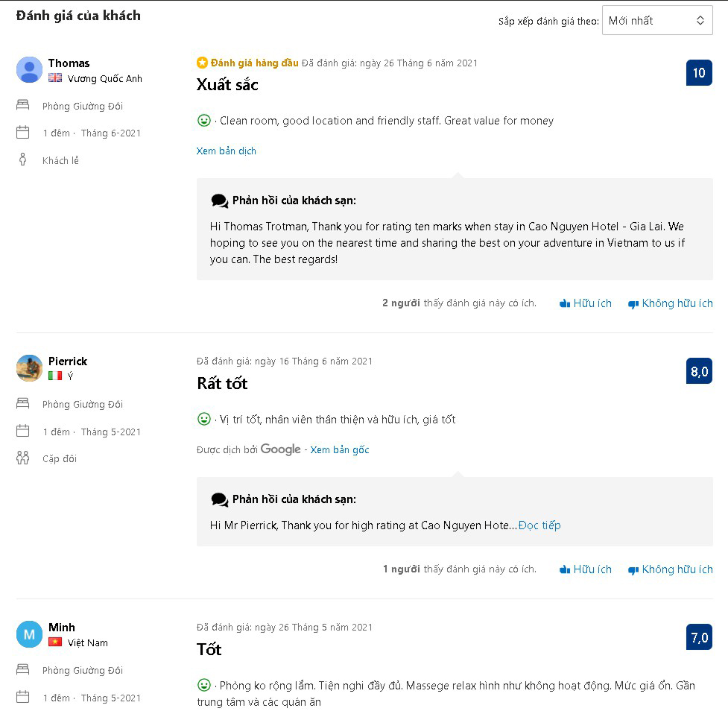Expand hotel reply with 'Đọc tiếp'

(x=539, y=525)
